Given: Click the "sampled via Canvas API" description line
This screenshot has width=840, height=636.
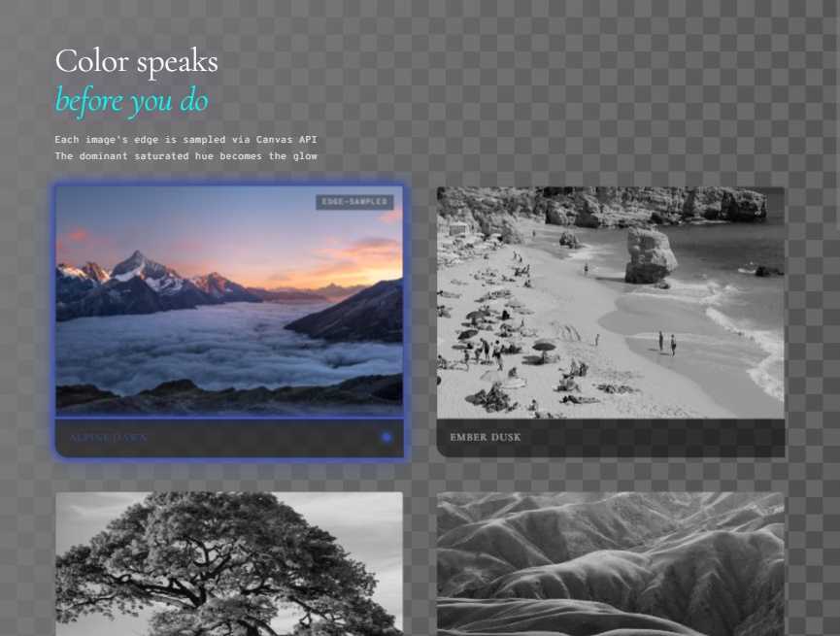Looking at the screenshot, I should coord(185,139).
